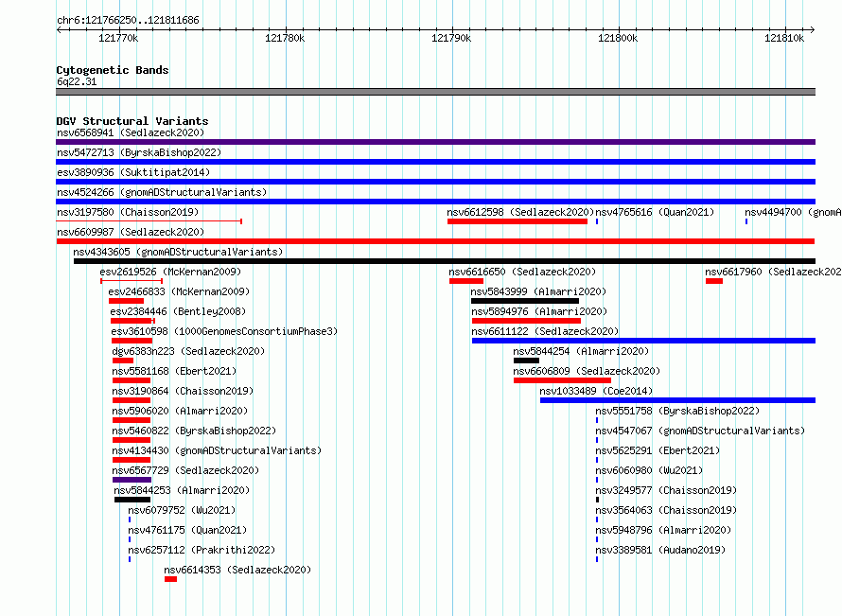
Task: Open the esv3890936 (Suktitipat2014) variant
Action: [133, 172]
